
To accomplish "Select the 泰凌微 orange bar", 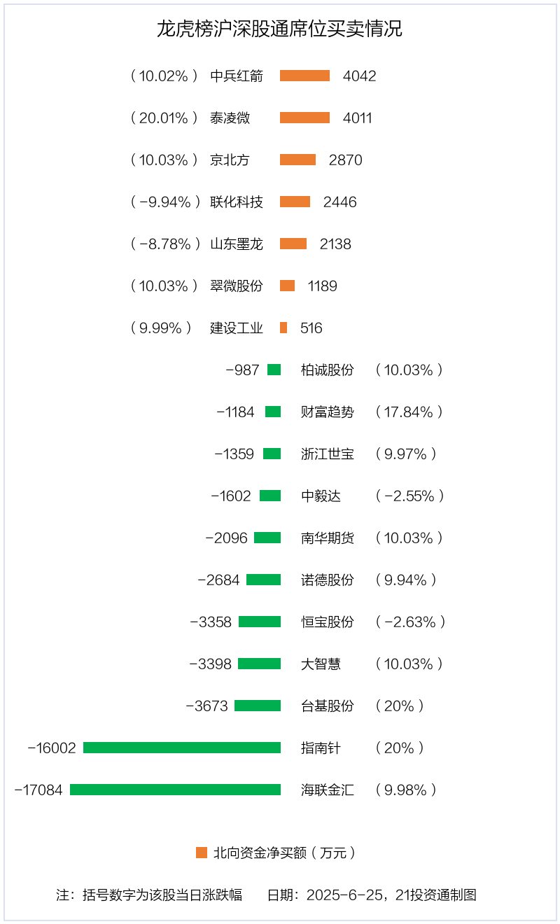I will click(304, 118).
